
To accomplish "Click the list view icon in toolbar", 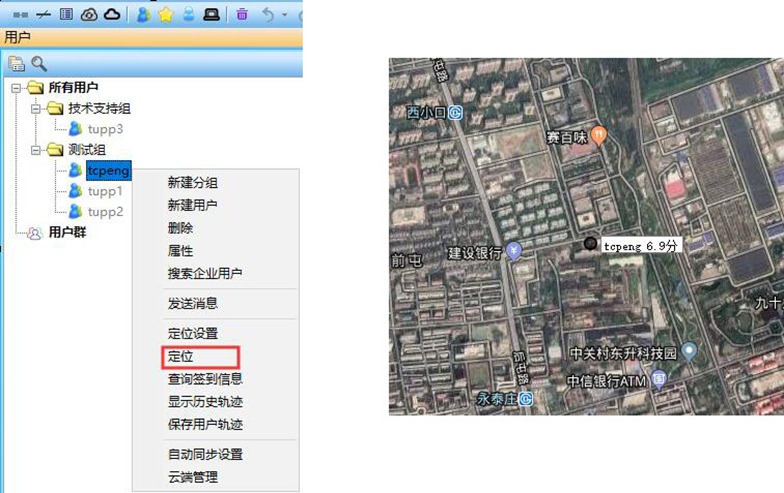I will click(66, 14).
